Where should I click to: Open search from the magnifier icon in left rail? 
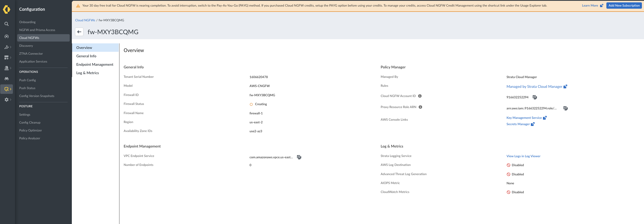pos(7,24)
